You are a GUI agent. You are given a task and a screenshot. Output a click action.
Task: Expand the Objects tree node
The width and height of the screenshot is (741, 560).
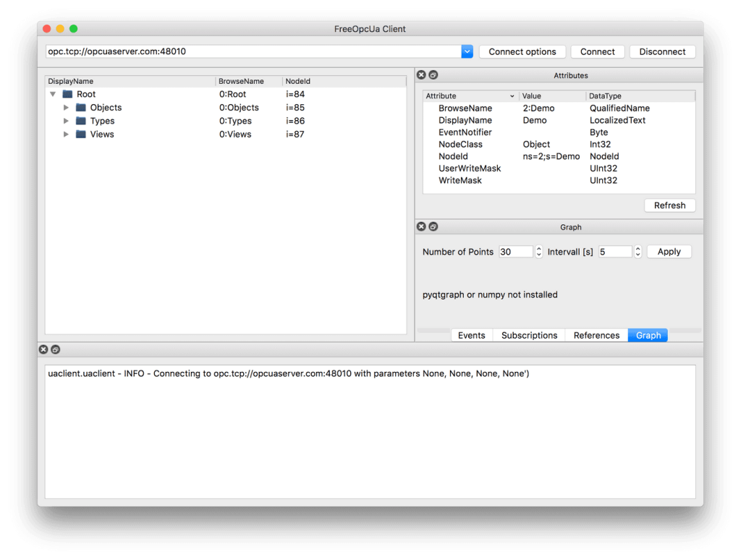tap(66, 108)
